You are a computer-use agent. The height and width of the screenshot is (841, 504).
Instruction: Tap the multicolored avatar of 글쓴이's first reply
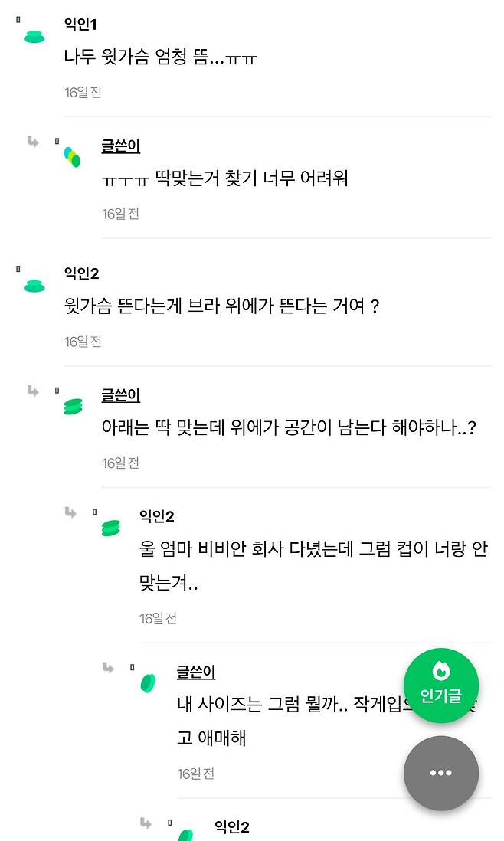pos(73,155)
